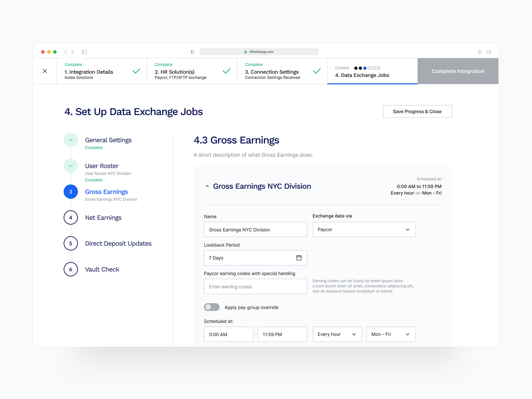This screenshot has height=399, width=532.
Task: Click numbered circle 4 next to Net Earnings
Action: click(x=70, y=217)
